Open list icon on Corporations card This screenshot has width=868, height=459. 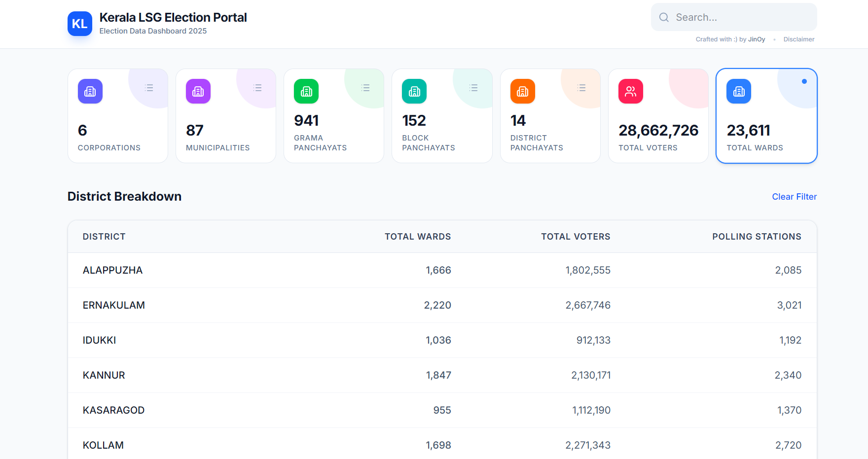point(149,88)
